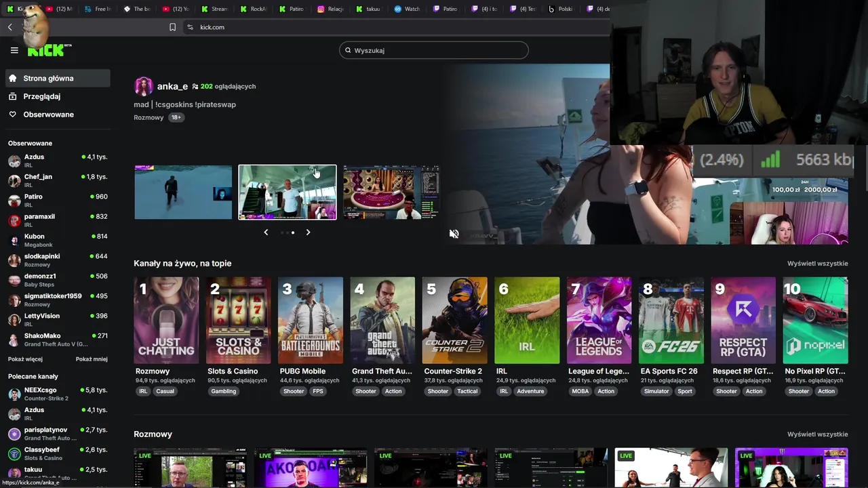Select the casino featured stream thumbnail
Image resolution: width=868 pixels, height=488 pixels.
[391, 192]
